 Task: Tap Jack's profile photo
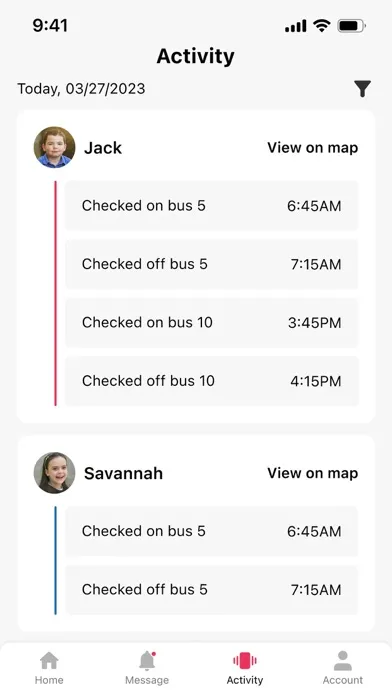pos(54,147)
